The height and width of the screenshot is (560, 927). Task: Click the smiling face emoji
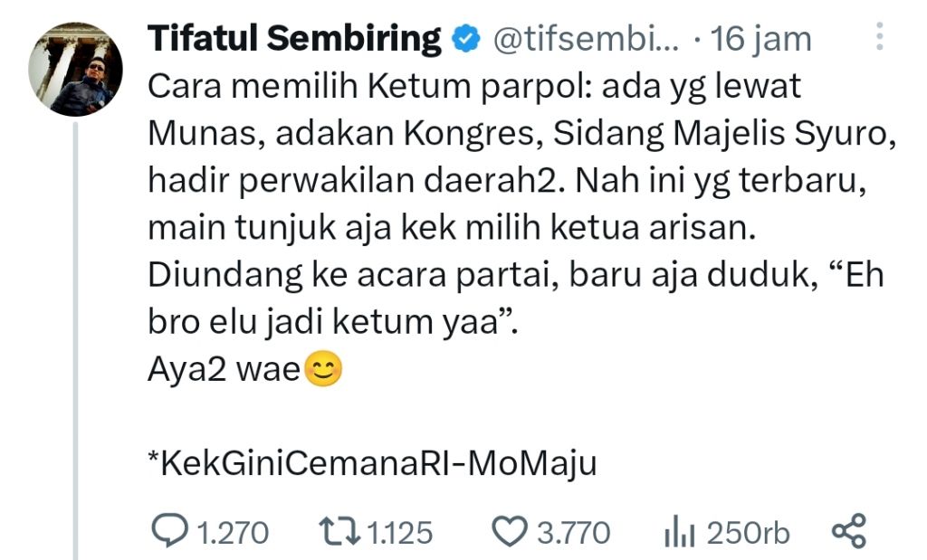coord(323,372)
